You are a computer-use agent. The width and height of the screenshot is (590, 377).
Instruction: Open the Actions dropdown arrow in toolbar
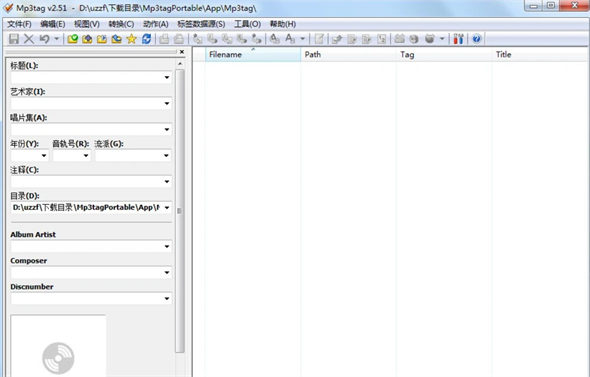(x=303, y=39)
